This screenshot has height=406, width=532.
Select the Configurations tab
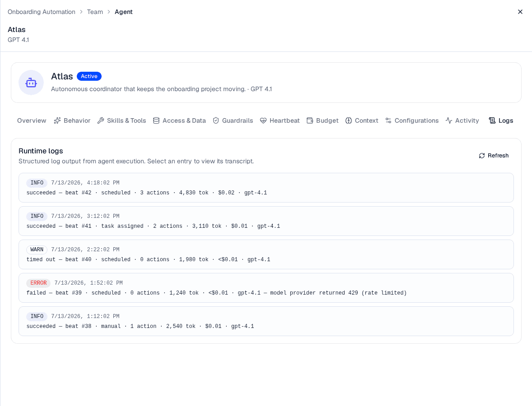(x=412, y=120)
